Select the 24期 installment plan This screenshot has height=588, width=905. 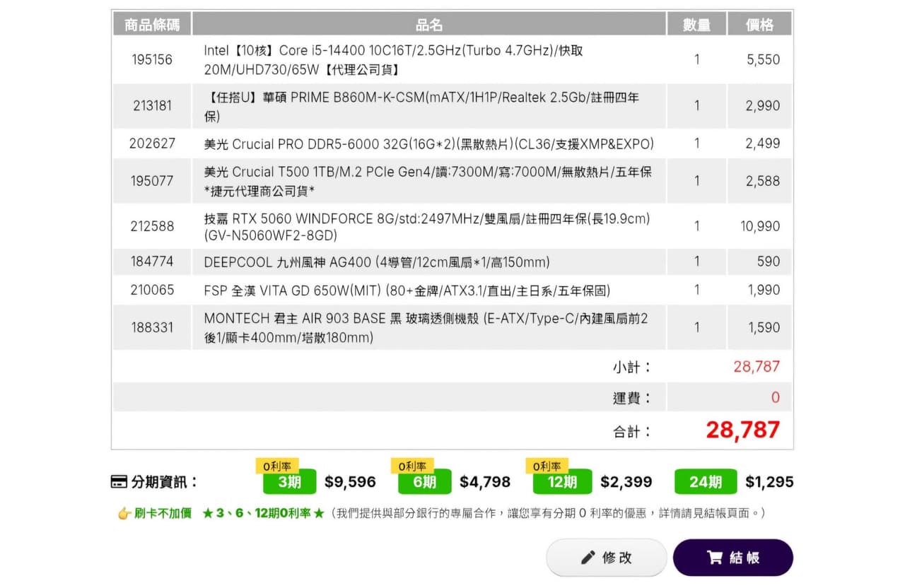coord(705,482)
